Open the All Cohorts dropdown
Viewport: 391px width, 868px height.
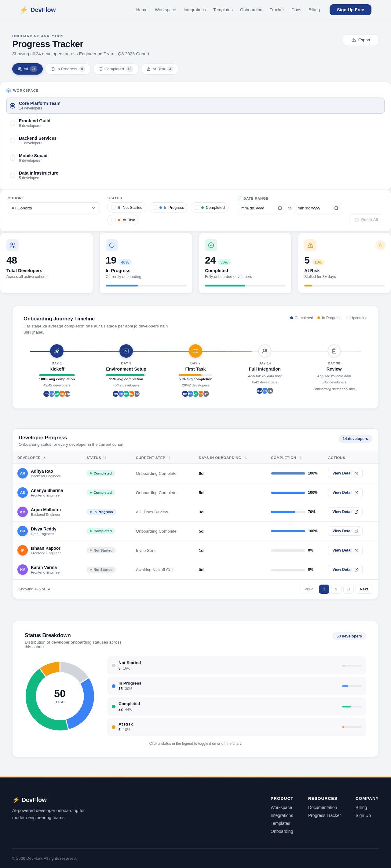[x=53, y=208]
